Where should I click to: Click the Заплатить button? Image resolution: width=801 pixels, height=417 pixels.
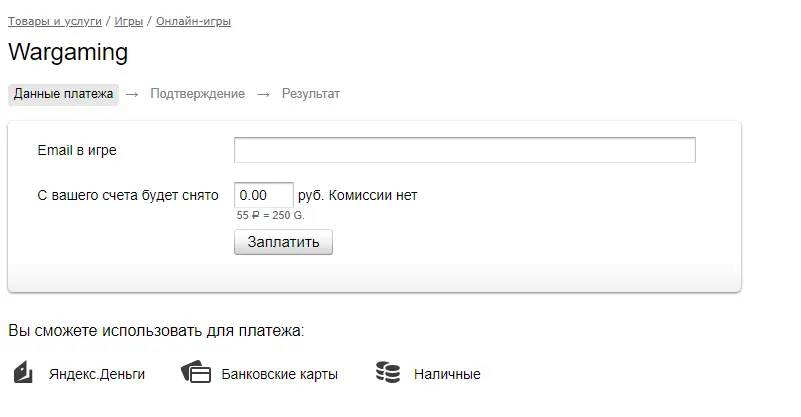point(283,242)
